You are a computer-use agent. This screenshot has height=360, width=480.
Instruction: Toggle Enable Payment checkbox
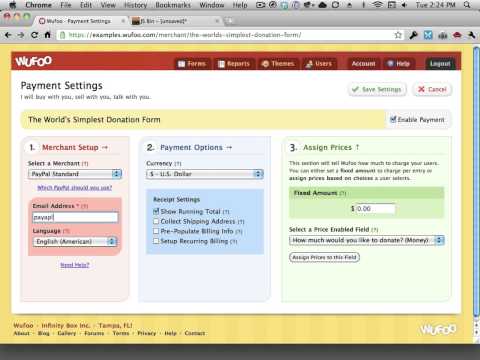(393, 119)
